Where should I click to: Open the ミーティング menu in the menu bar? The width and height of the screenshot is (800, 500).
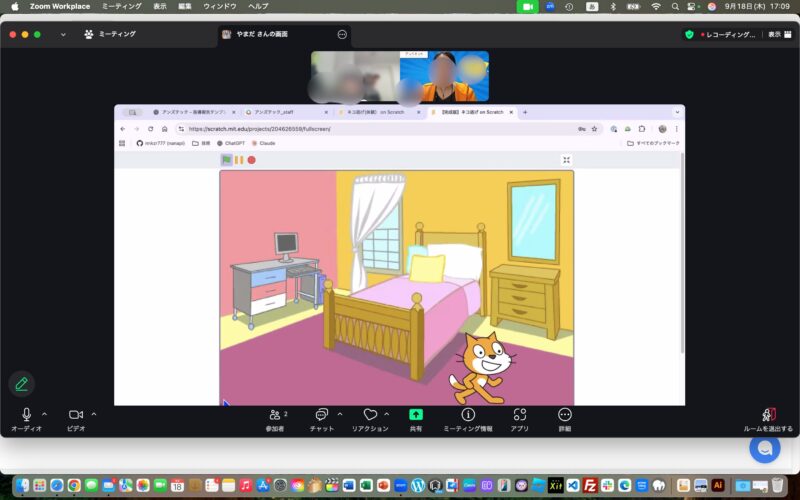tap(122, 6)
